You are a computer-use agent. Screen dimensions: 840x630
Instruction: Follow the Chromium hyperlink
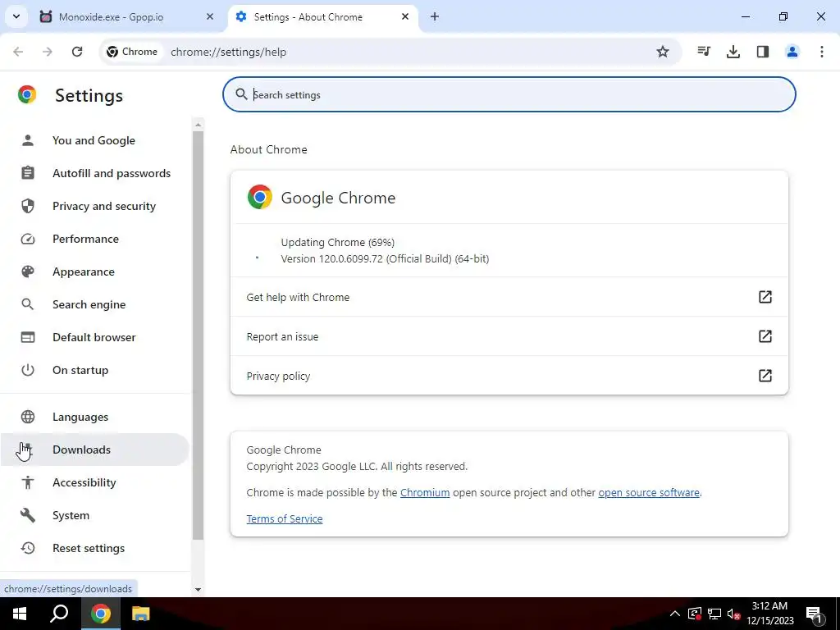[x=425, y=493]
